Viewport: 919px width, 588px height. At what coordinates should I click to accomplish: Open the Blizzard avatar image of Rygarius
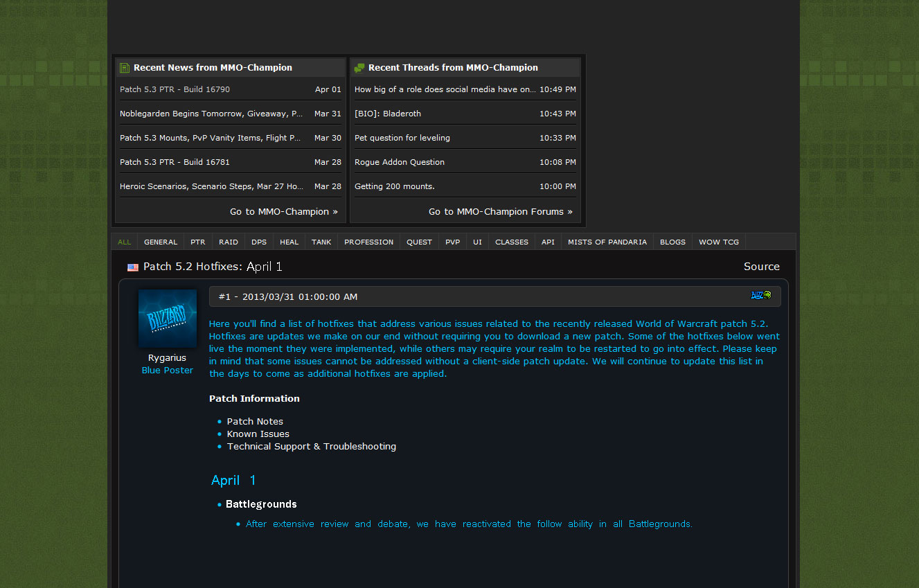[168, 319]
